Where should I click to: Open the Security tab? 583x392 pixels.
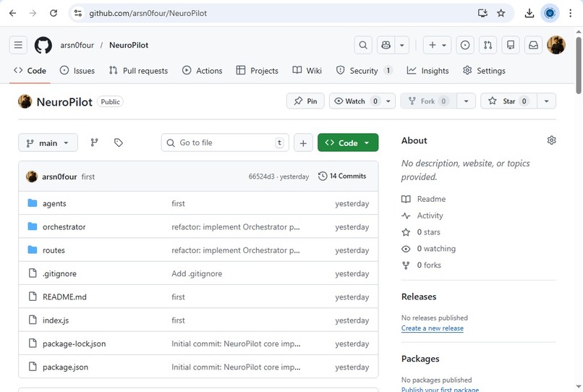click(x=365, y=71)
